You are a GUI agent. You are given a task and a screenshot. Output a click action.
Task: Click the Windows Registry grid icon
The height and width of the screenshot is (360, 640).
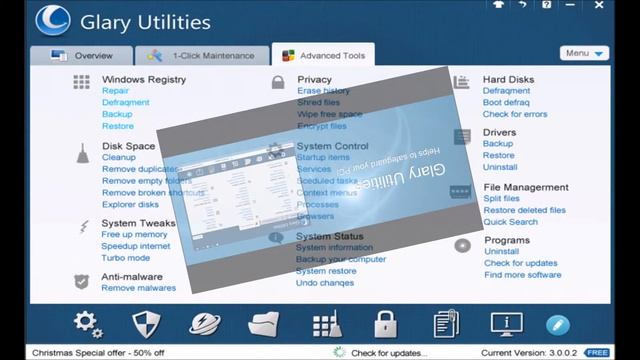[82, 82]
